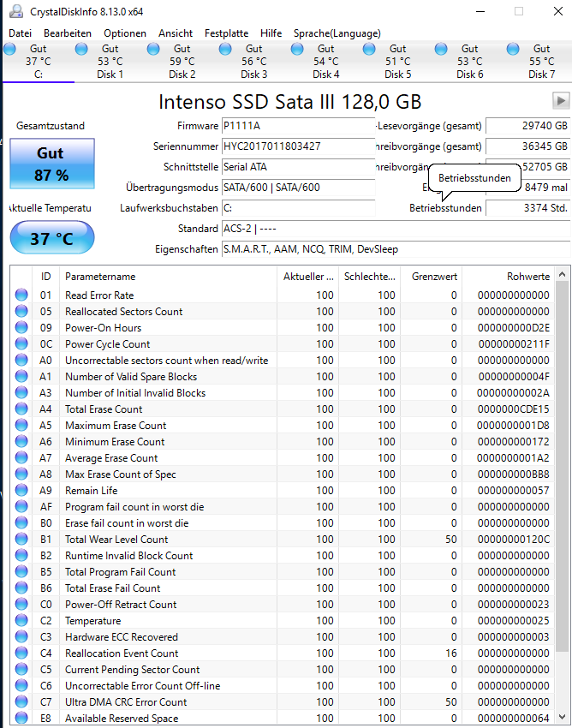Switch to Disk 6 tab
Screen dimensions: 572x728
470,62
